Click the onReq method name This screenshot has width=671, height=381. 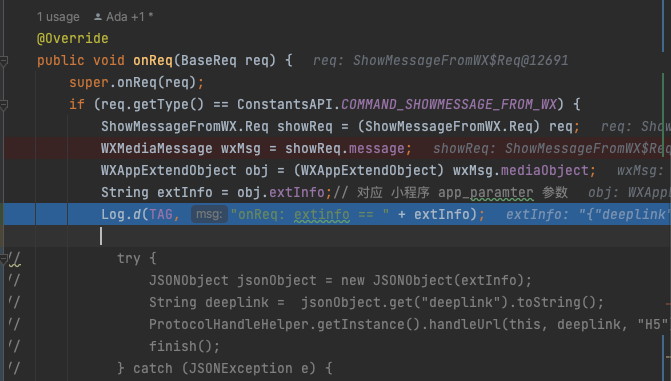tap(153, 60)
